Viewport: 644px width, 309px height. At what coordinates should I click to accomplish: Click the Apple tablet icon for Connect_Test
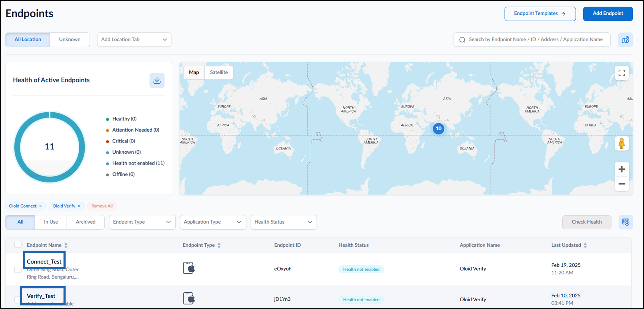coord(189,268)
